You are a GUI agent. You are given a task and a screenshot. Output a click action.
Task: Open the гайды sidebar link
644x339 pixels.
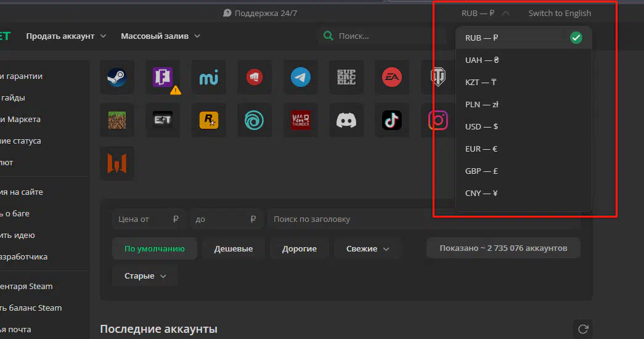13,98
